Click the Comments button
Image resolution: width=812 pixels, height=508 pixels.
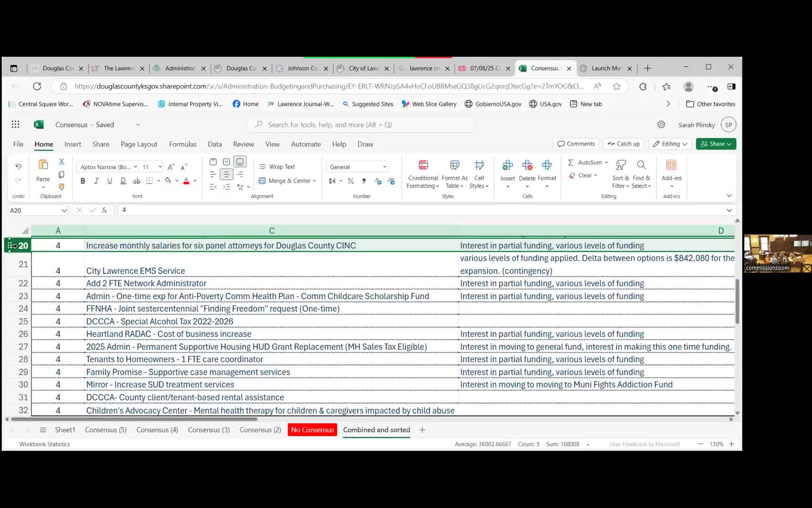[576, 144]
